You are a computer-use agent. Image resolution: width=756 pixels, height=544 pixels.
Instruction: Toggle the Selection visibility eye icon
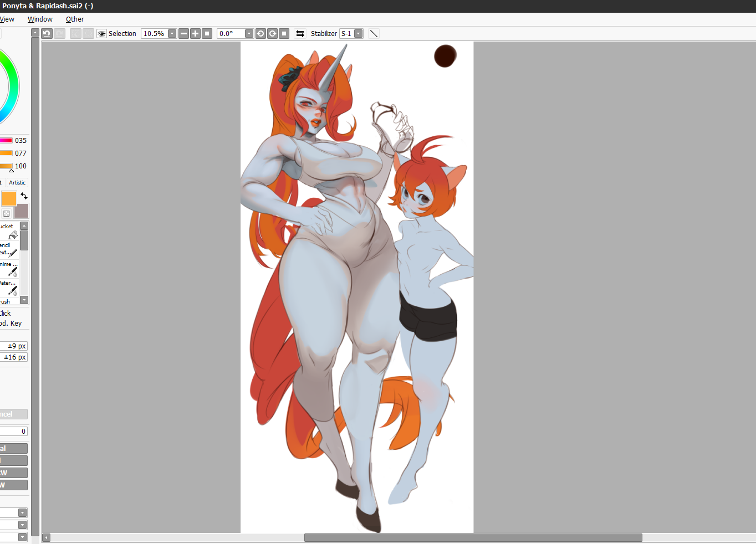102,34
